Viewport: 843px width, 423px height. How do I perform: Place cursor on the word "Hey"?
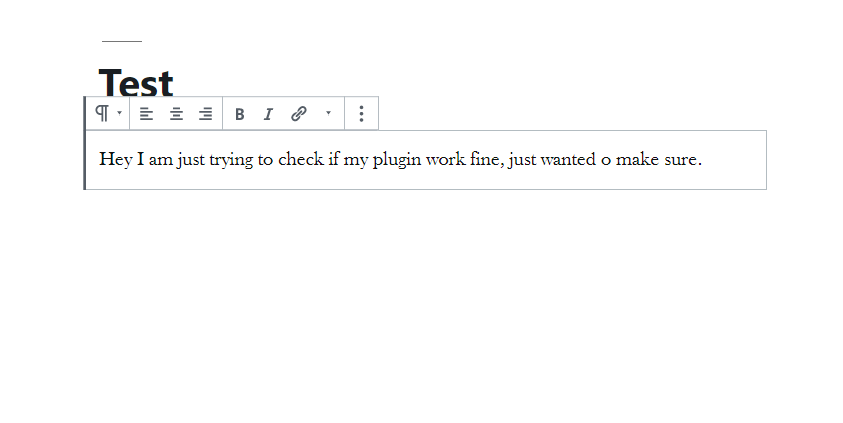click(x=116, y=160)
